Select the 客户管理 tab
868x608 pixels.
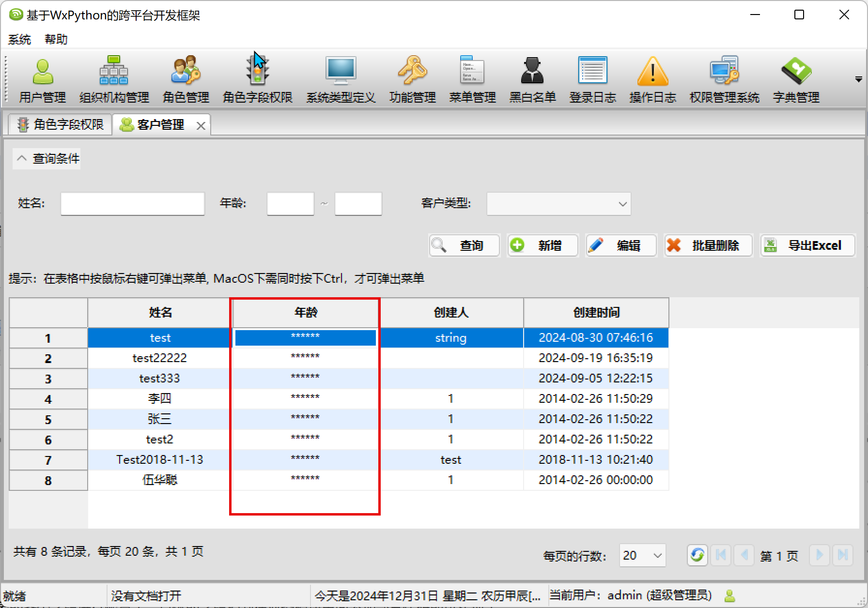click(x=161, y=124)
